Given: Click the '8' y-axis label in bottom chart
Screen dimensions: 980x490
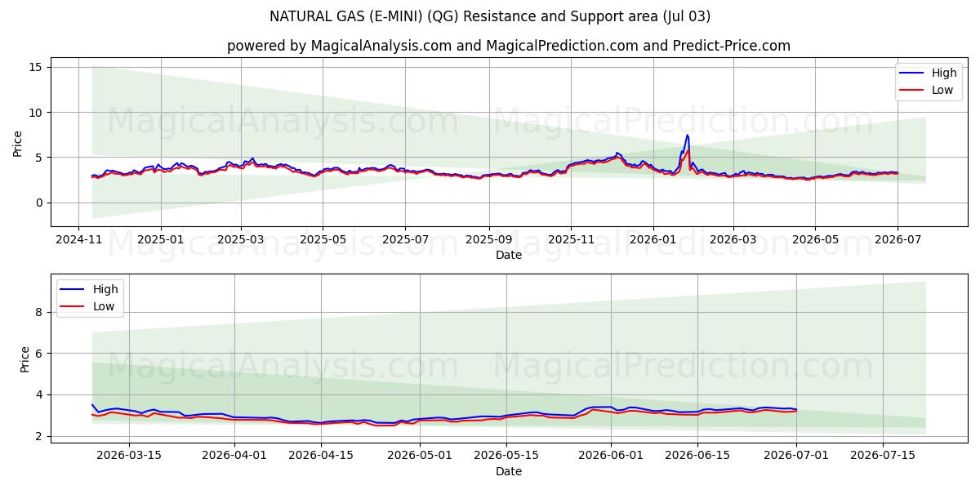Looking at the screenshot, I should tap(41, 312).
